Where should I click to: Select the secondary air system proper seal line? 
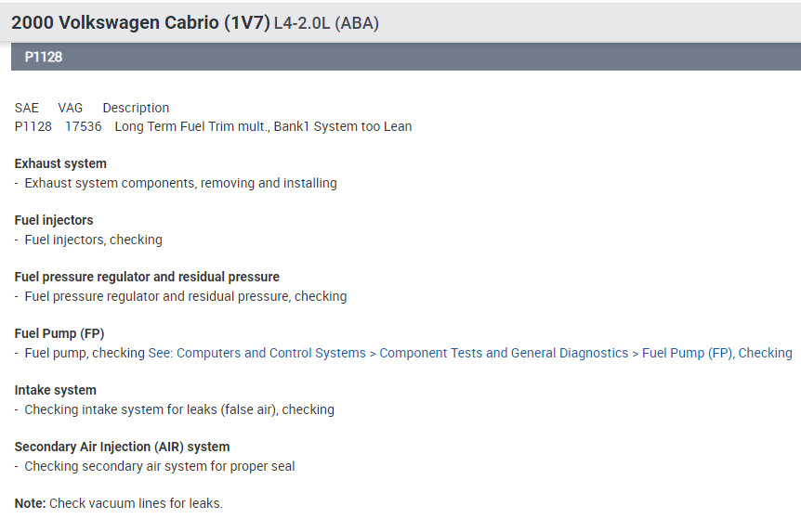coord(159,466)
